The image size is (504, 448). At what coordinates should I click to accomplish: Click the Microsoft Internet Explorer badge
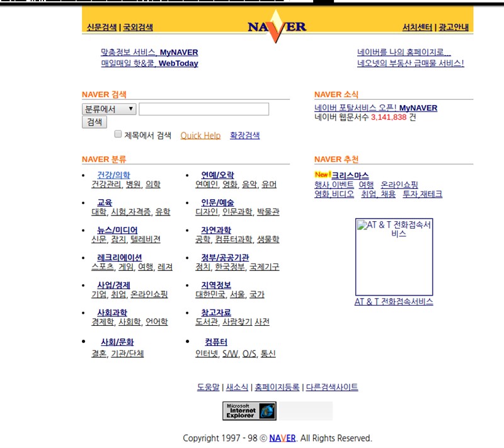click(x=249, y=411)
